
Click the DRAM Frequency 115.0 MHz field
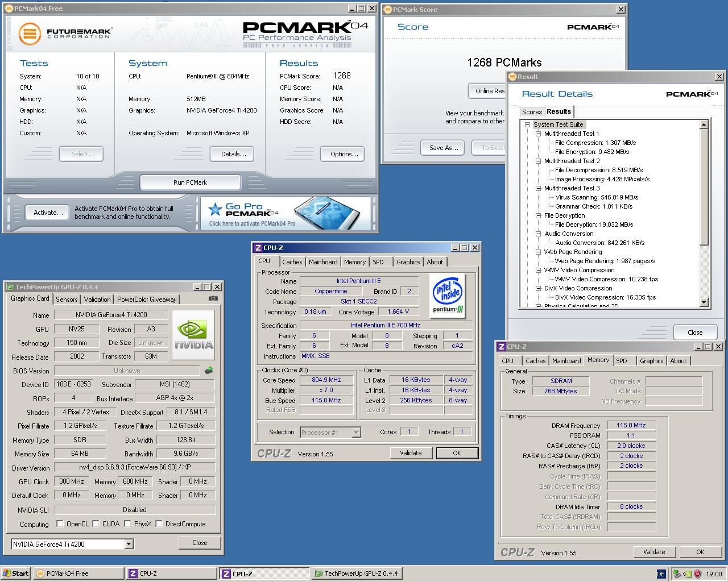click(631, 425)
